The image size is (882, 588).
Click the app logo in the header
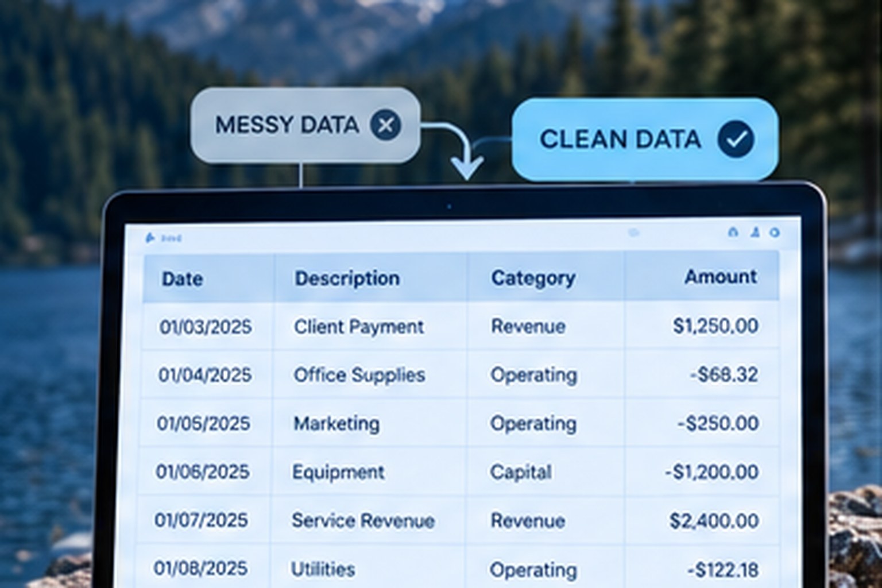point(150,237)
